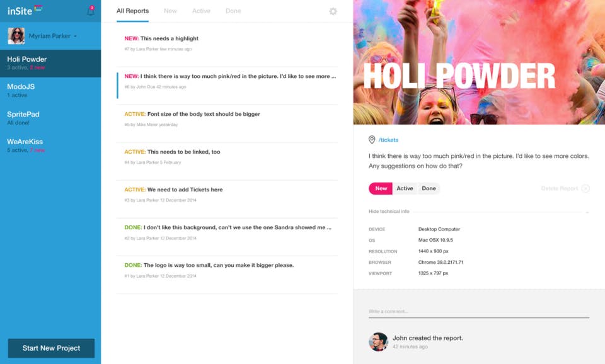This screenshot has height=364, width=605.
Task: Click the location pin icon beside /tickets
Action: point(372,140)
